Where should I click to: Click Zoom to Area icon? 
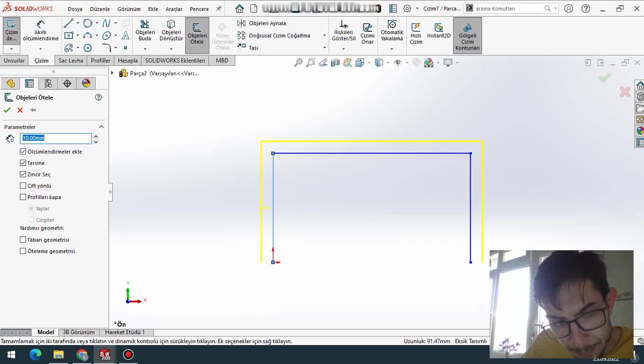[311, 63]
